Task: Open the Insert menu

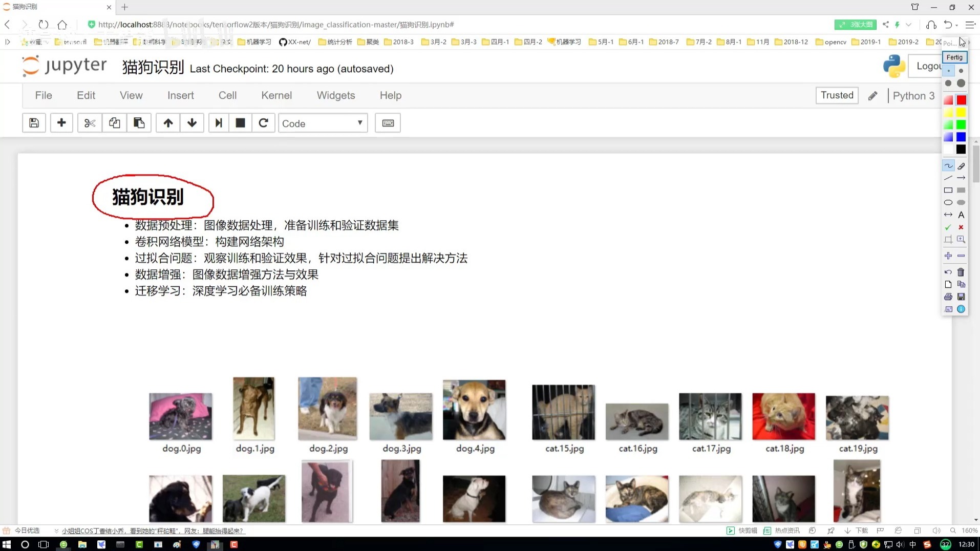Action: click(181, 95)
